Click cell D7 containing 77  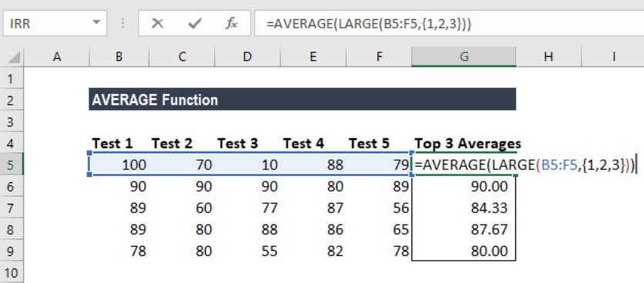click(247, 208)
